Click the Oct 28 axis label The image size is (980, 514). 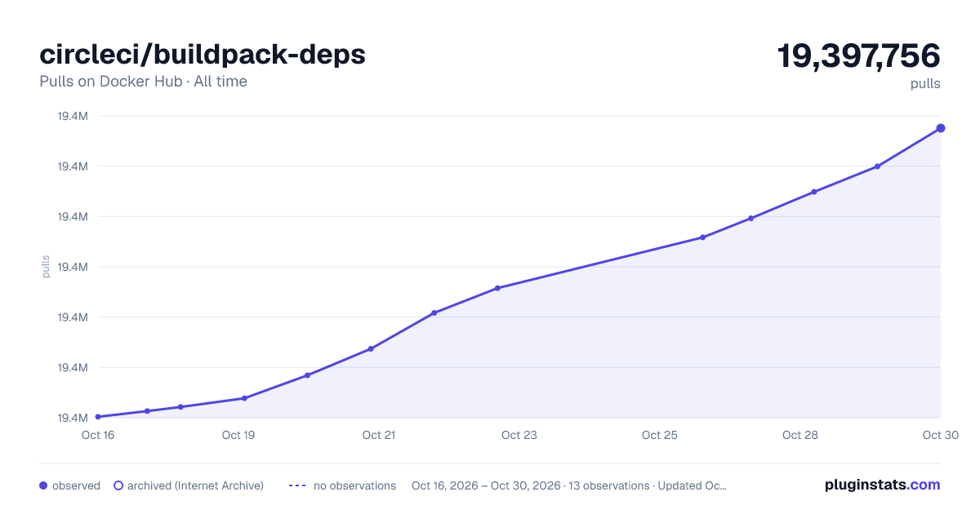click(800, 435)
